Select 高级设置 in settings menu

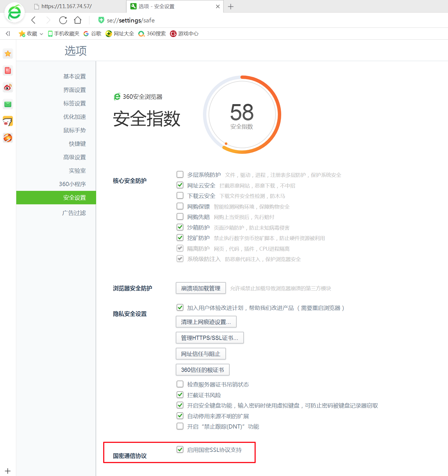tap(75, 157)
